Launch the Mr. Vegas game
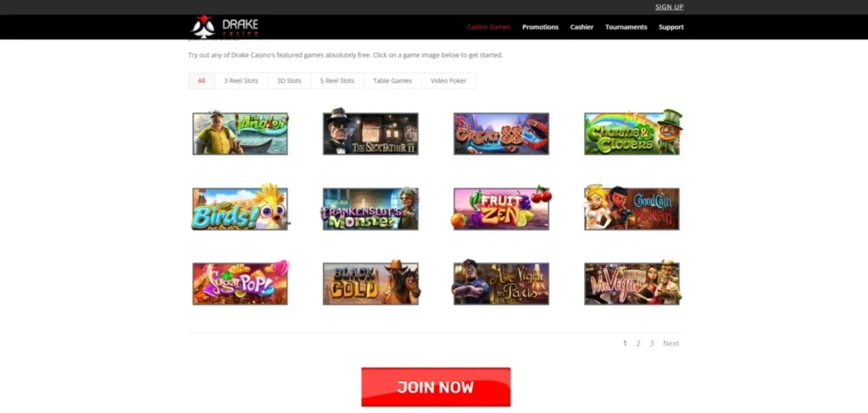The image size is (868, 413). (x=632, y=282)
